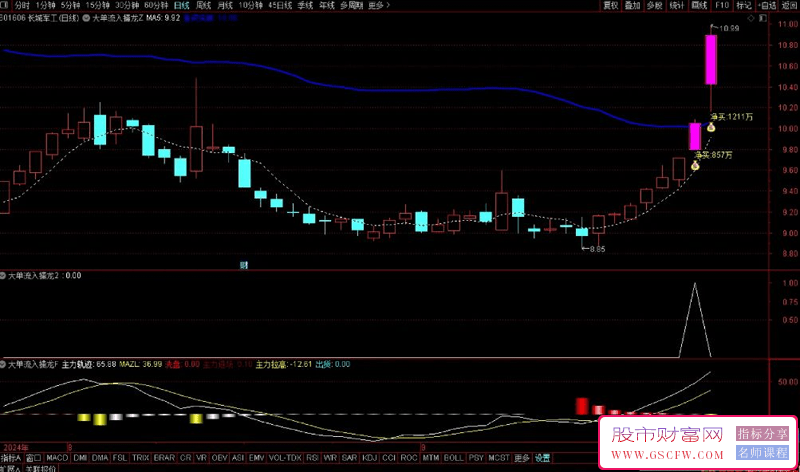800x472 pixels.
Task: Select CCI indicator
Action: pyautogui.click(x=389, y=458)
